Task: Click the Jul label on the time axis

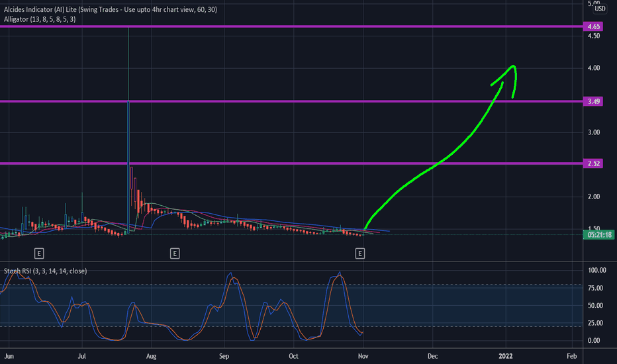Action: [x=82, y=356]
